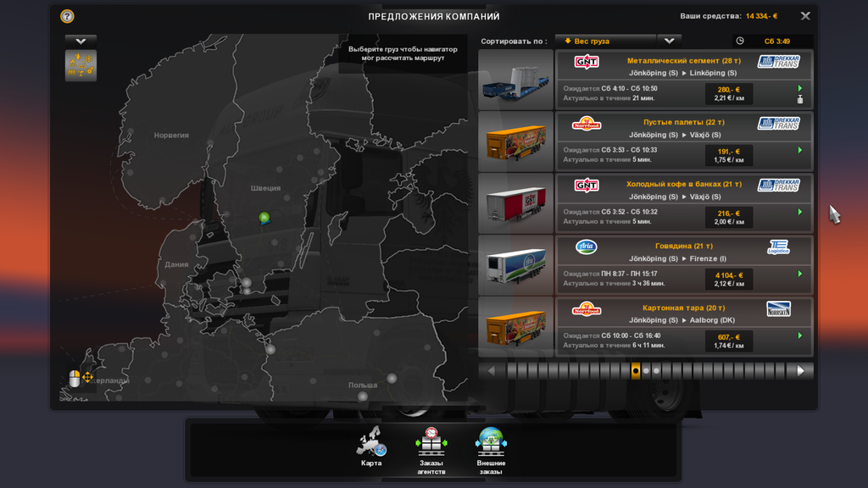
Task: Click green arrow on Пустые палеты offer
Action: click(799, 150)
